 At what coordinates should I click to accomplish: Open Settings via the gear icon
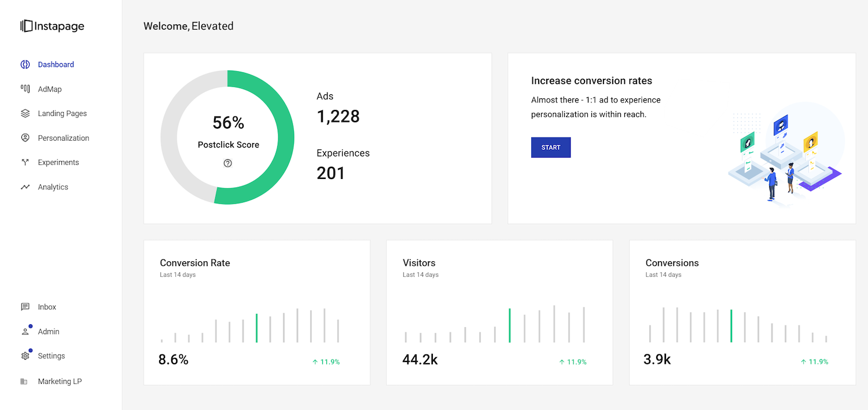point(25,356)
